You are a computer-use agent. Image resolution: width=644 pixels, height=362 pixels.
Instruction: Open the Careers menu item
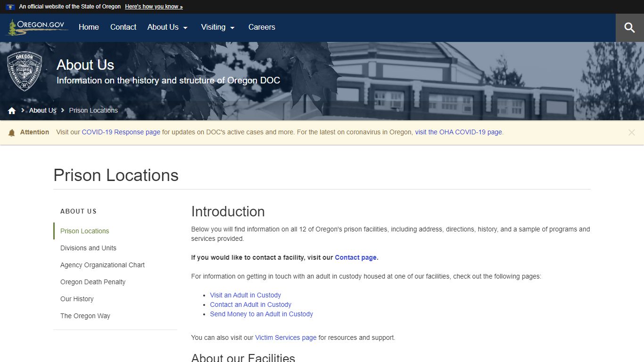tap(262, 27)
